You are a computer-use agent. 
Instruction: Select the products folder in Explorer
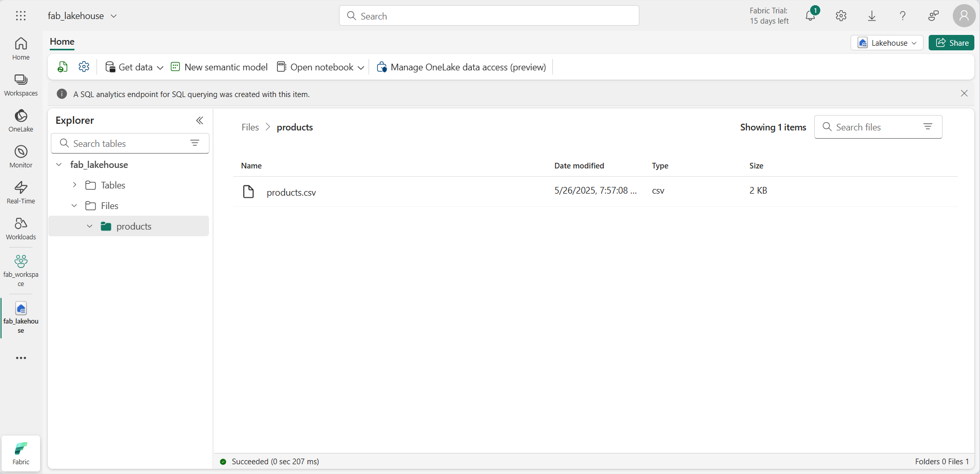pyautogui.click(x=133, y=226)
